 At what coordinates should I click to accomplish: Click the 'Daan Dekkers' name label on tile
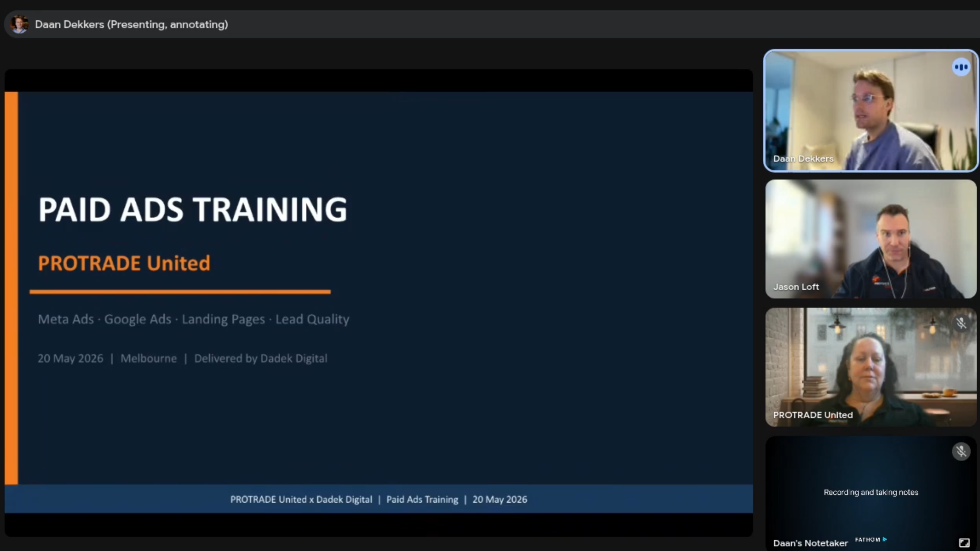803,159
